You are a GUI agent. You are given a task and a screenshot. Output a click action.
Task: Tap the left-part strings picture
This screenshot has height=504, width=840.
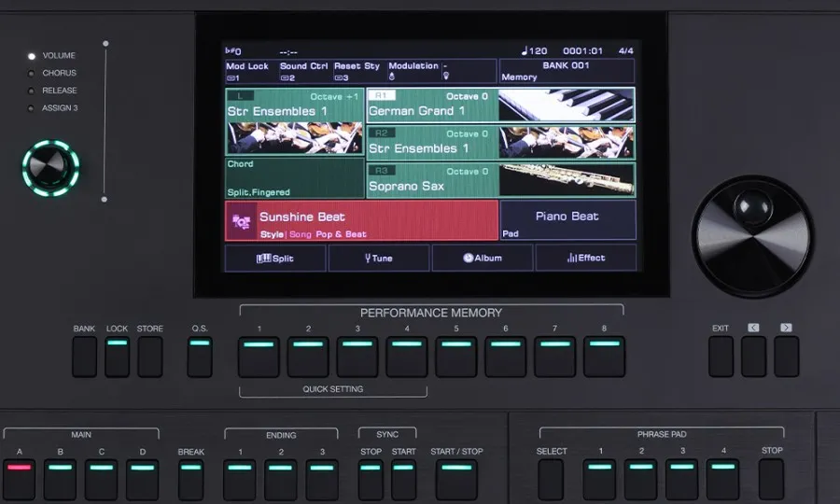295,137
